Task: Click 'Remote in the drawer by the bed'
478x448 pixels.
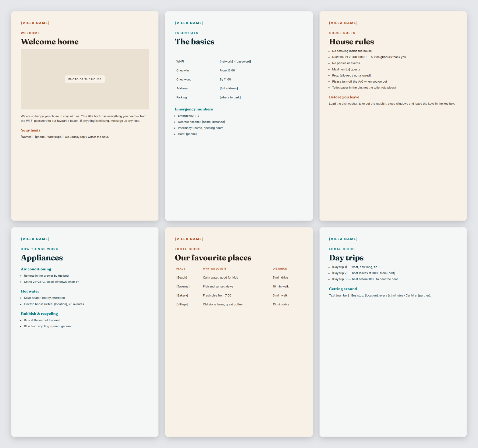Action: click(46, 276)
